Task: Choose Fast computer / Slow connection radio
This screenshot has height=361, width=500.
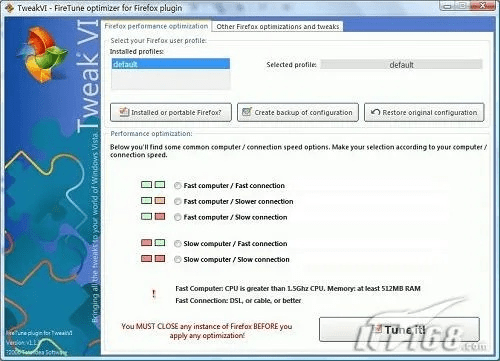Action: [x=178, y=217]
